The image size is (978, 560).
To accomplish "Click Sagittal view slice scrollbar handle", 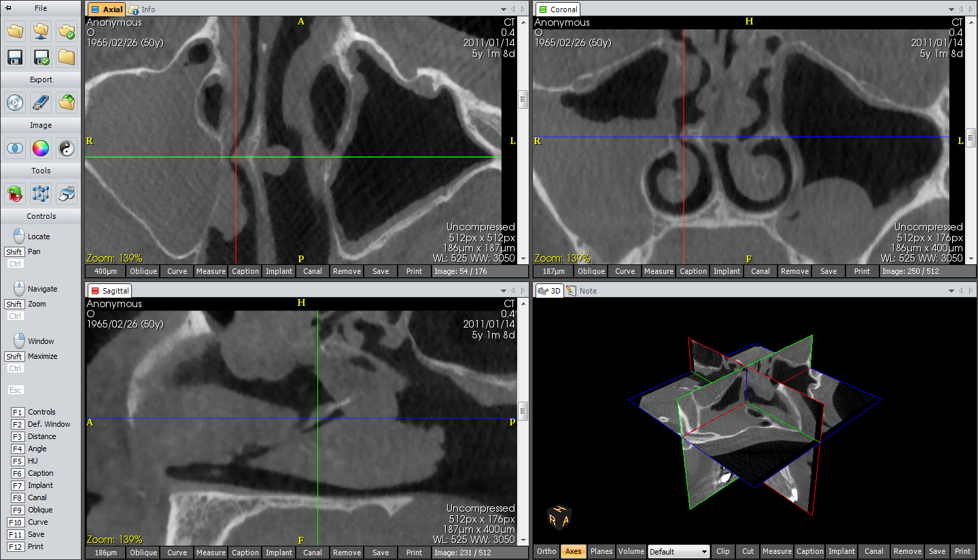I will tap(523, 411).
